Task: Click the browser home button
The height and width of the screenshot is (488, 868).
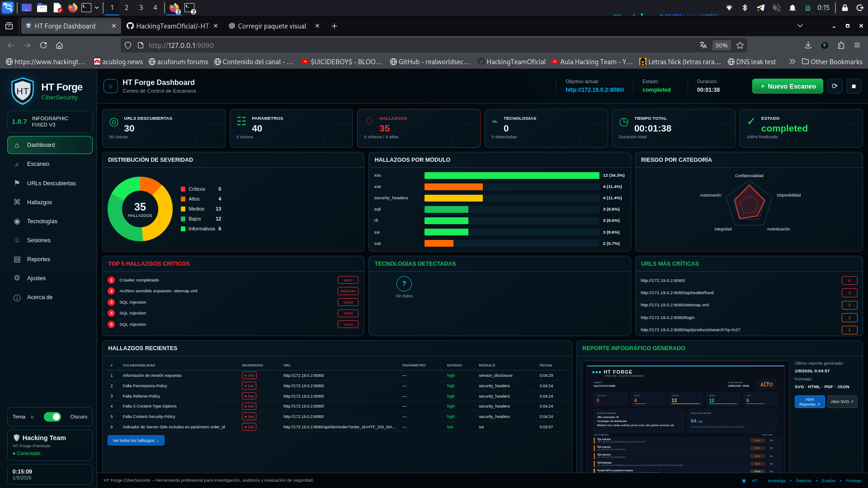Action: tap(59, 45)
